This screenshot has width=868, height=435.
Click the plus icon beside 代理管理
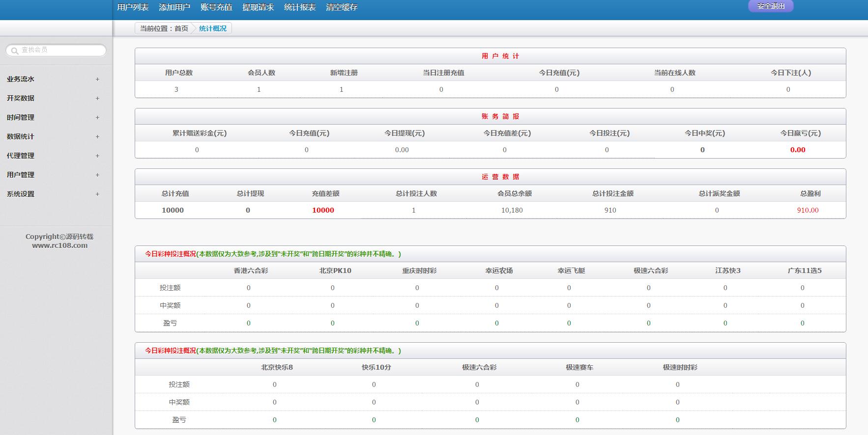(x=97, y=156)
